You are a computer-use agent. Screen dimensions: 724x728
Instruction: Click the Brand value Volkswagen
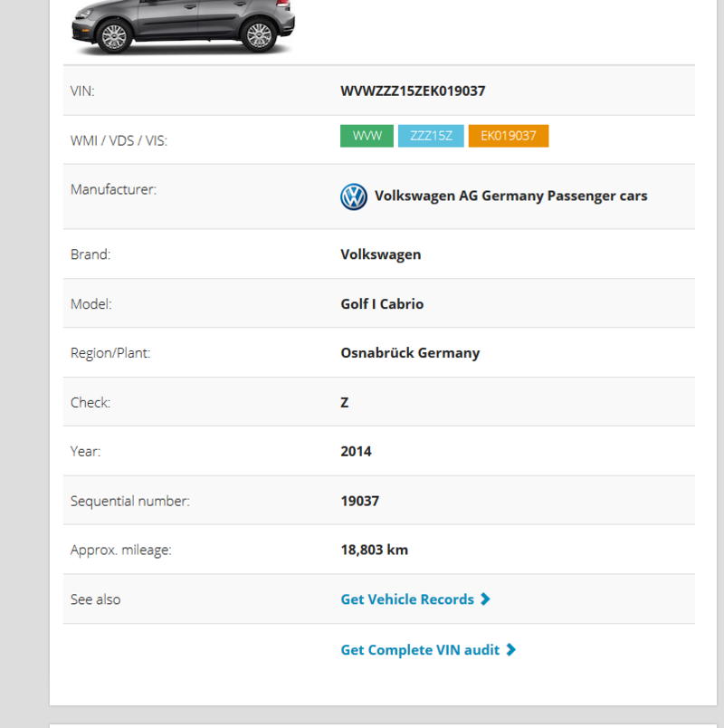[380, 254]
